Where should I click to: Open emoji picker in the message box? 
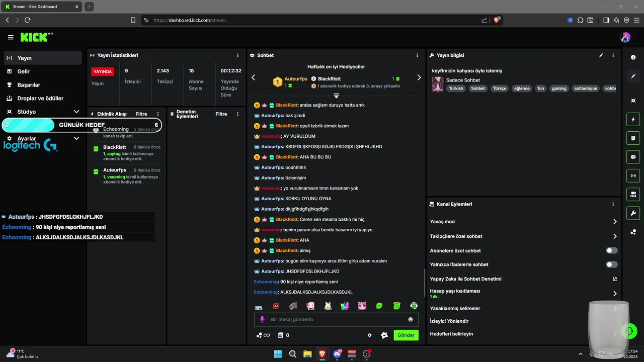411,319
